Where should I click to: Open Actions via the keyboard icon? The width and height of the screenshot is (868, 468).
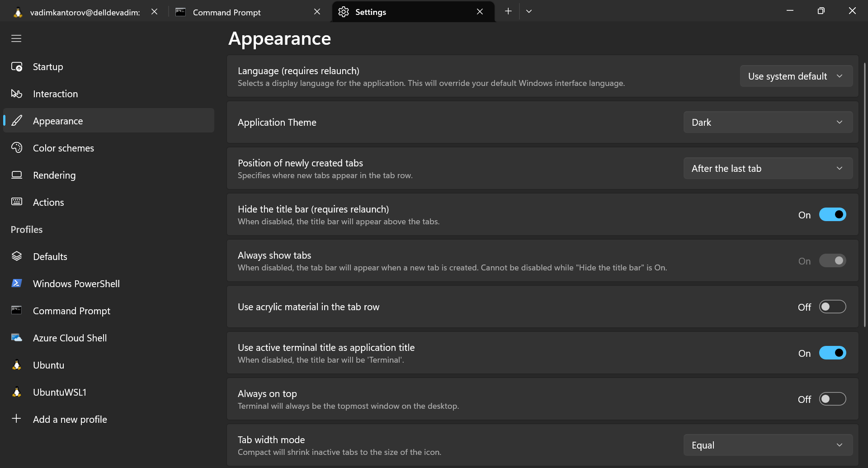[17, 202]
